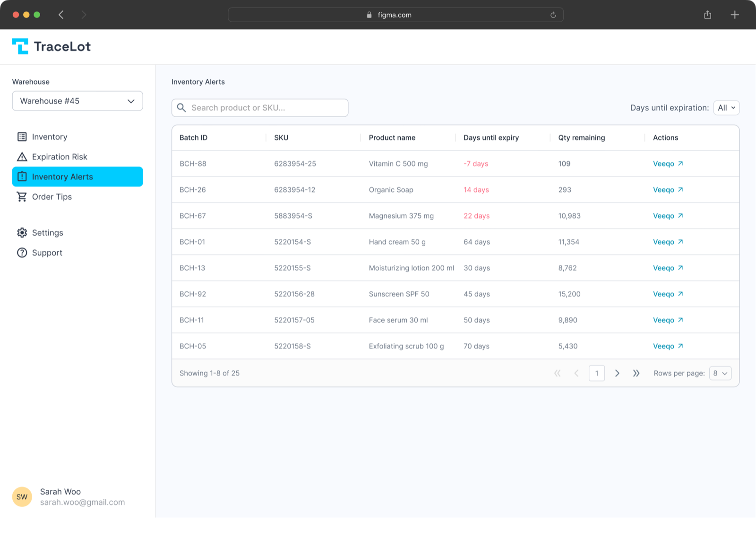Select the Order Tips cart icon

pyautogui.click(x=22, y=196)
